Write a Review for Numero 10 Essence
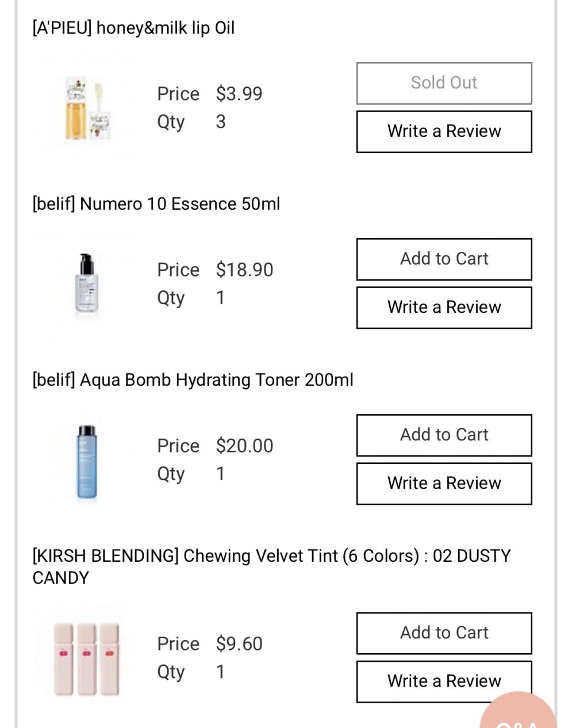This screenshot has height=728, width=572. click(444, 308)
